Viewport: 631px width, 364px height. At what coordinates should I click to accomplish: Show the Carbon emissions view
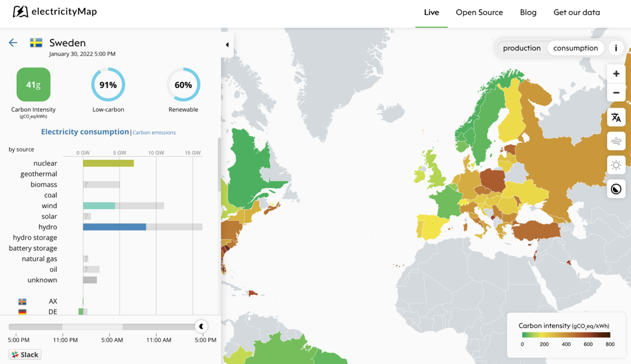coord(154,133)
